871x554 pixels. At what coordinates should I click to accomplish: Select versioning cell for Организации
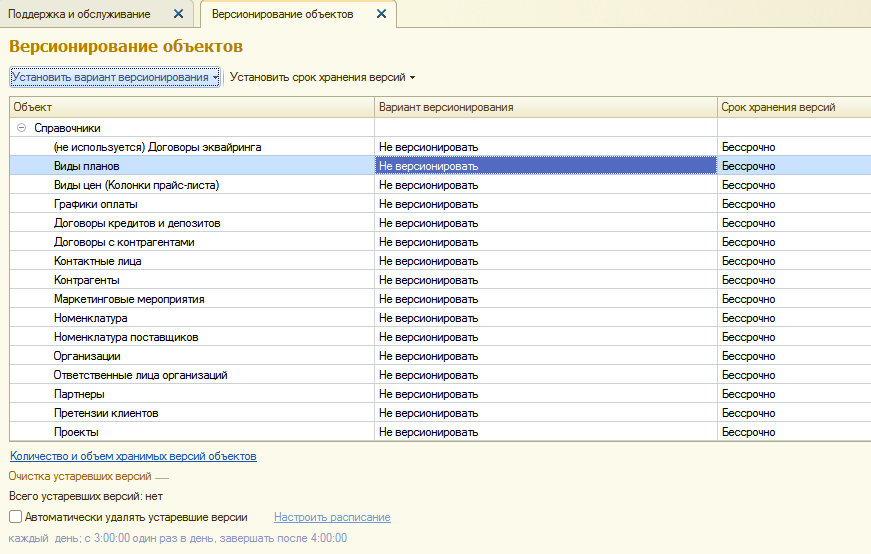(546, 356)
